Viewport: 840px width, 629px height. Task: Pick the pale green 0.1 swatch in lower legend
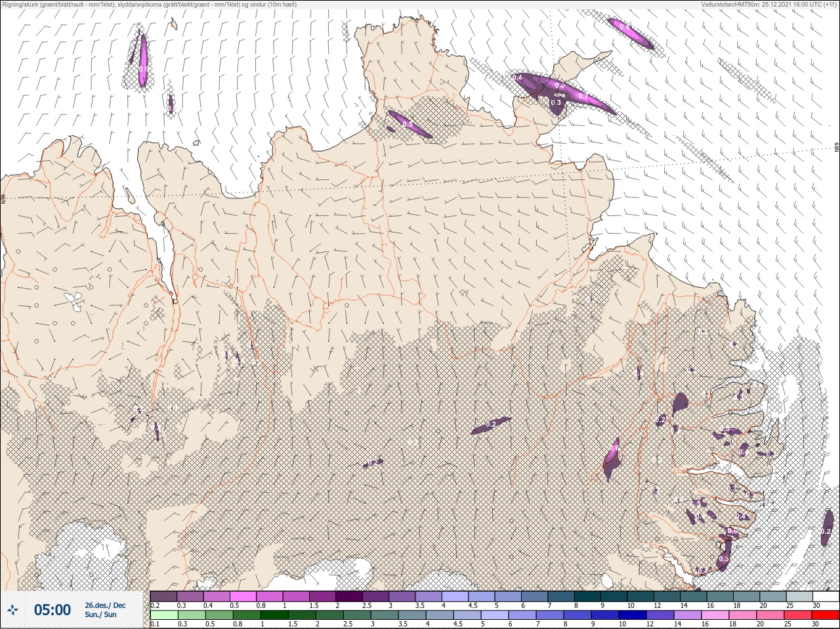pos(163,615)
